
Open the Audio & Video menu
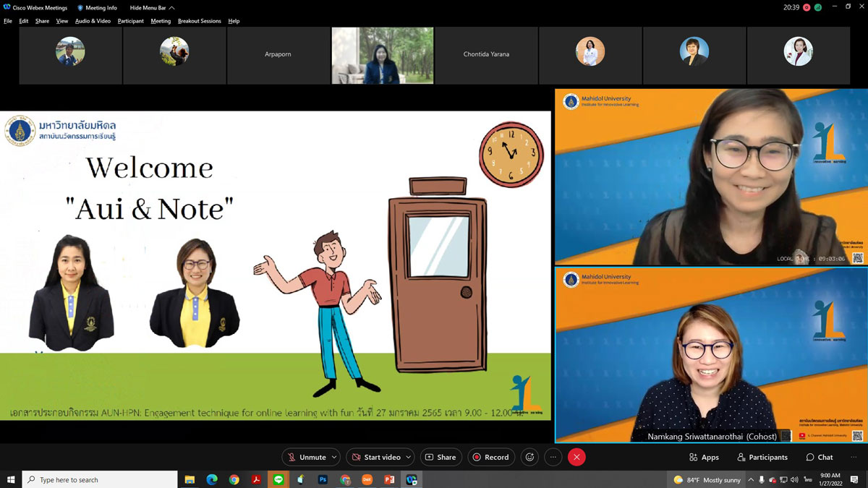point(93,21)
